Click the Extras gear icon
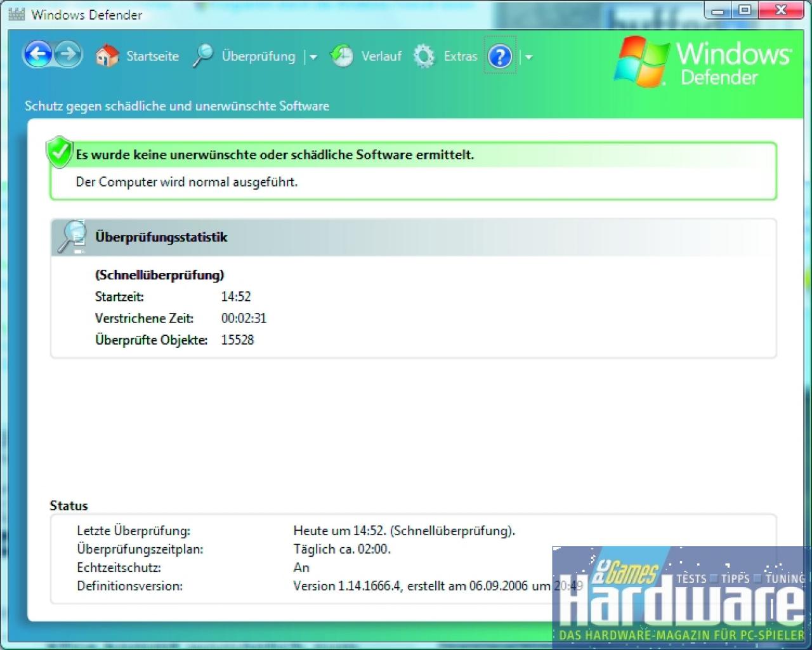This screenshot has height=650, width=812. click(x=424, y=56)
